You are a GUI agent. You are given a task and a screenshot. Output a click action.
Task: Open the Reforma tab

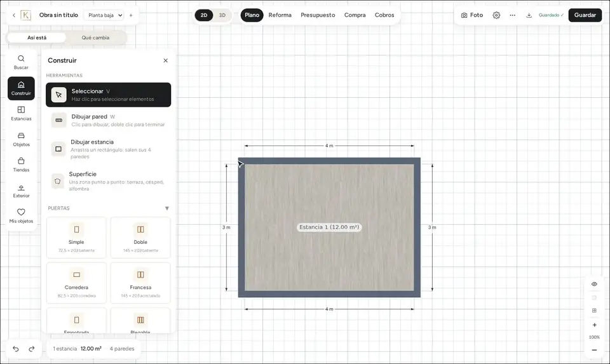click(x=280, y=15)
